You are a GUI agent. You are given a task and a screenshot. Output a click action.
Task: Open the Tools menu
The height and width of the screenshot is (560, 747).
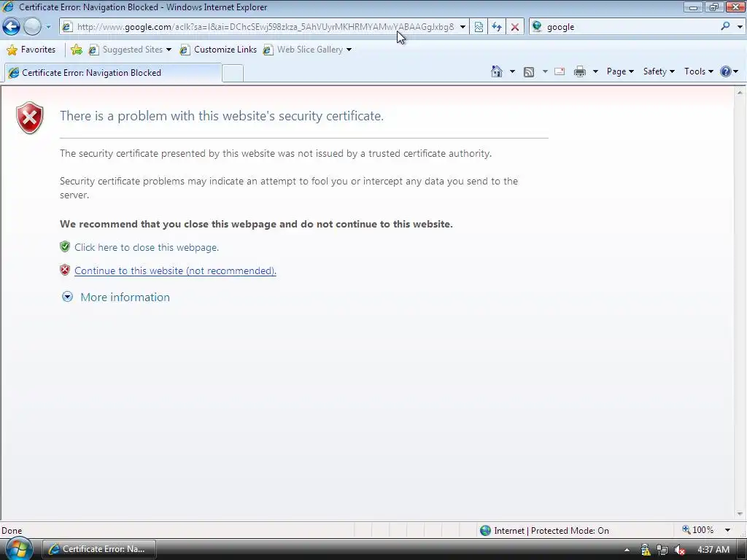(x=698, y=71)
